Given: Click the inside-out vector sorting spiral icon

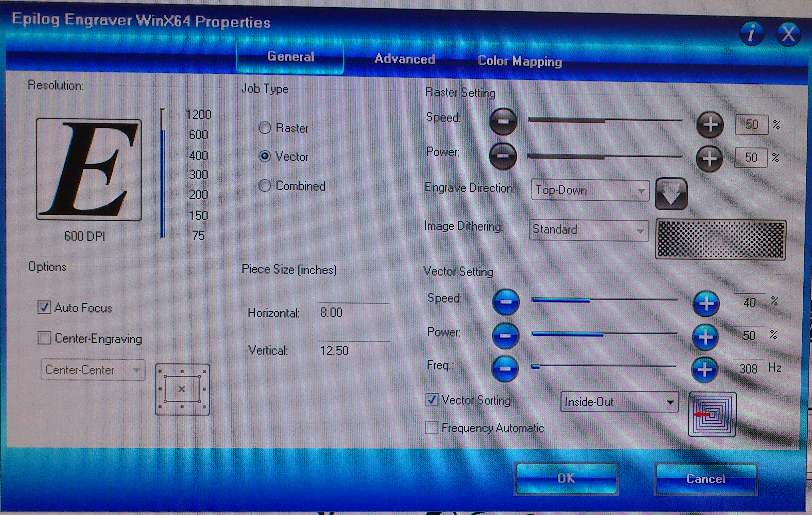Looking at the screenshot, I should point(712,414).
